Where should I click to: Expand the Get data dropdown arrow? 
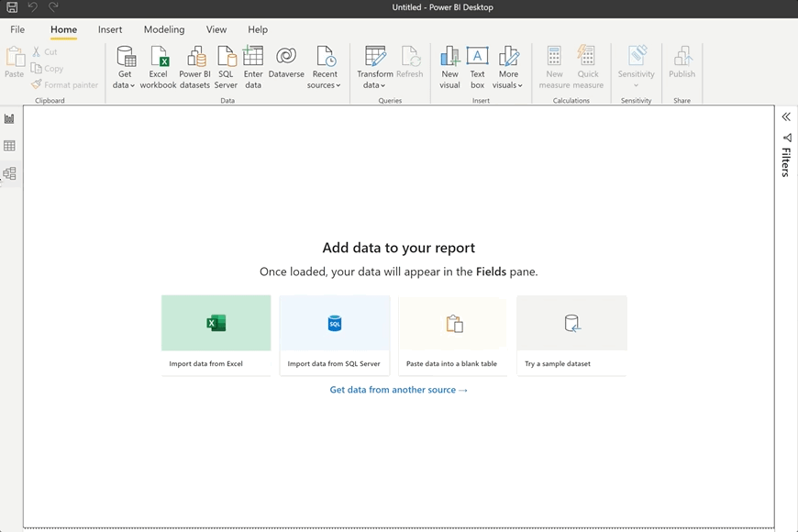(x=132, y=85)
